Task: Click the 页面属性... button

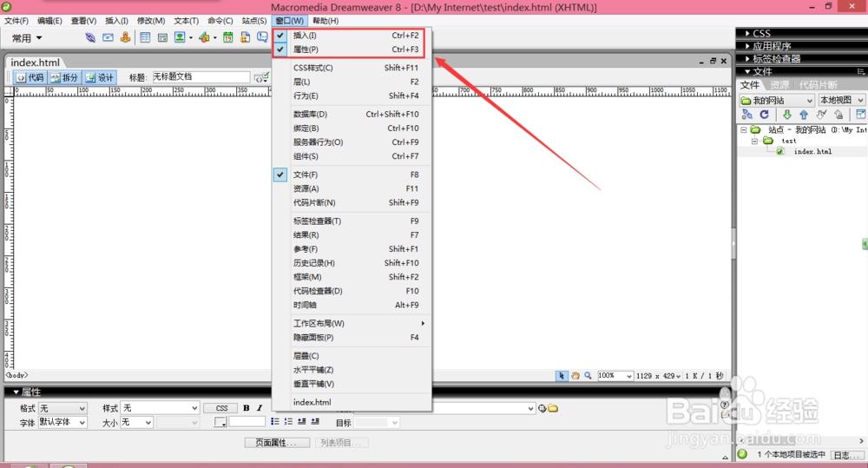Action: [x=277, y=443]
